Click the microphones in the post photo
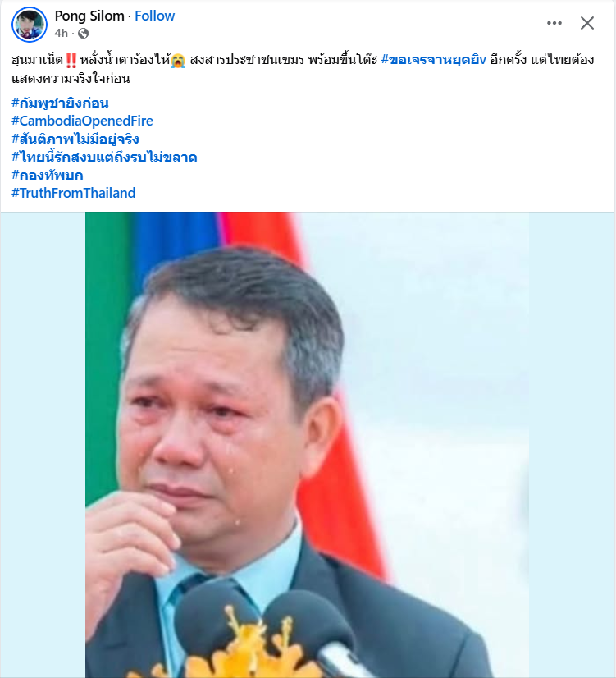The height and width of the screenshot is (678, 616). 263,628
